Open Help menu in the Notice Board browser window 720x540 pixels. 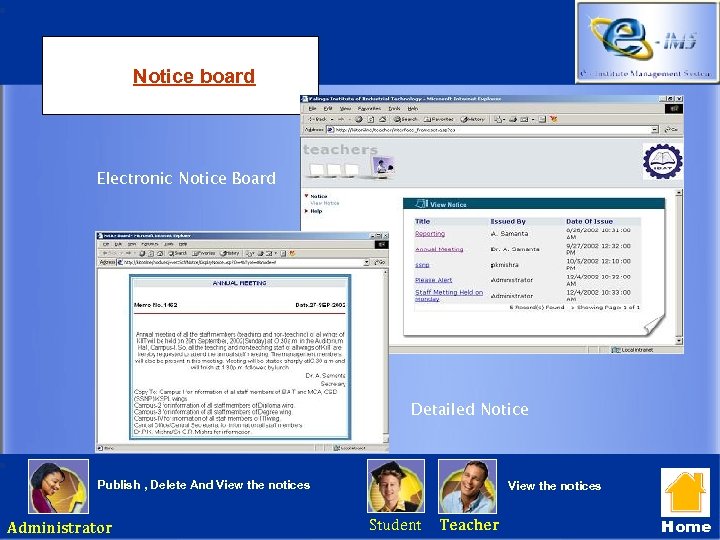[x=183, y=244]
